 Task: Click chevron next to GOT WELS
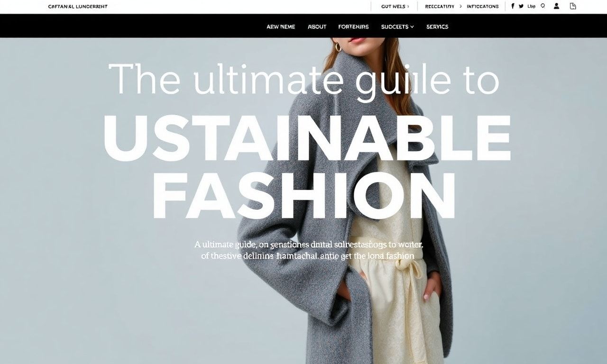click(x=408, y=7)
